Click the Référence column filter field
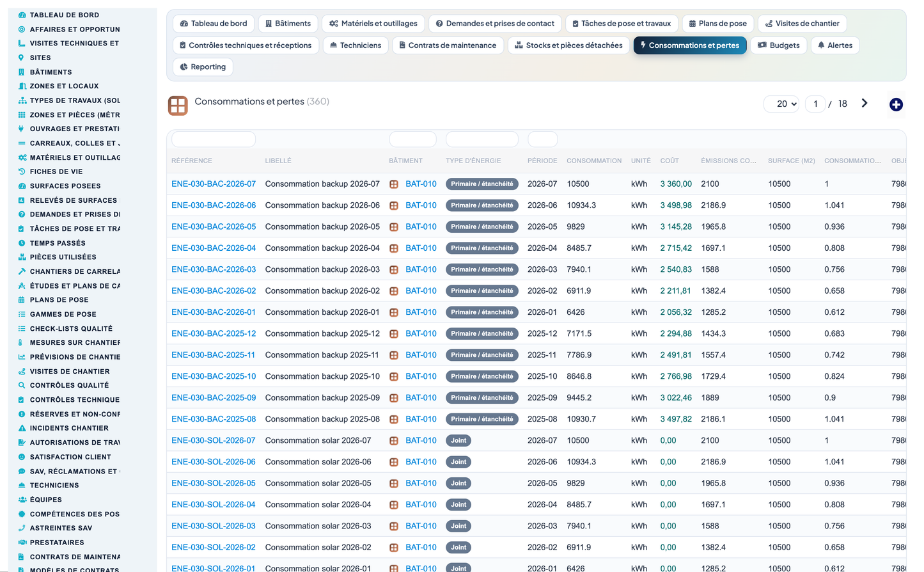Image resolution: width=924 pixels, height=572 pixels. coord(214,139)
